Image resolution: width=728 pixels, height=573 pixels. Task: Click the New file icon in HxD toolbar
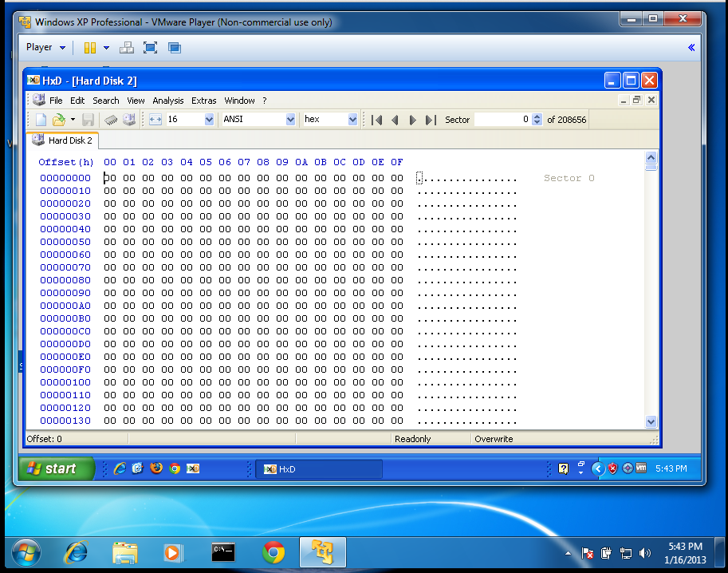(x=41, y=120)
